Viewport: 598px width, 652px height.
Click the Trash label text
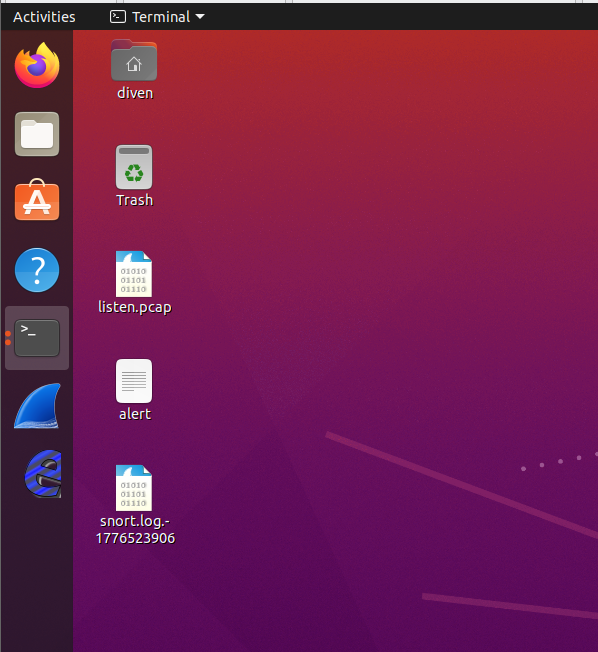point(135,200)
